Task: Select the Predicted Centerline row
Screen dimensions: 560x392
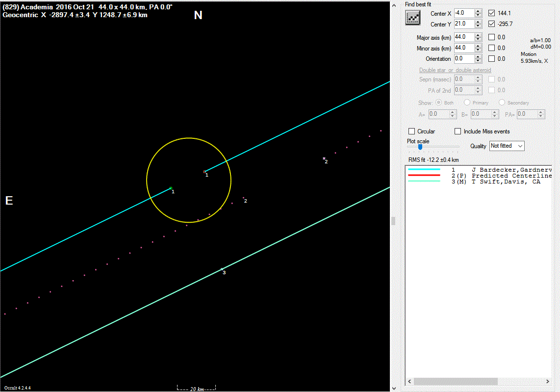Action: point(479,176)
